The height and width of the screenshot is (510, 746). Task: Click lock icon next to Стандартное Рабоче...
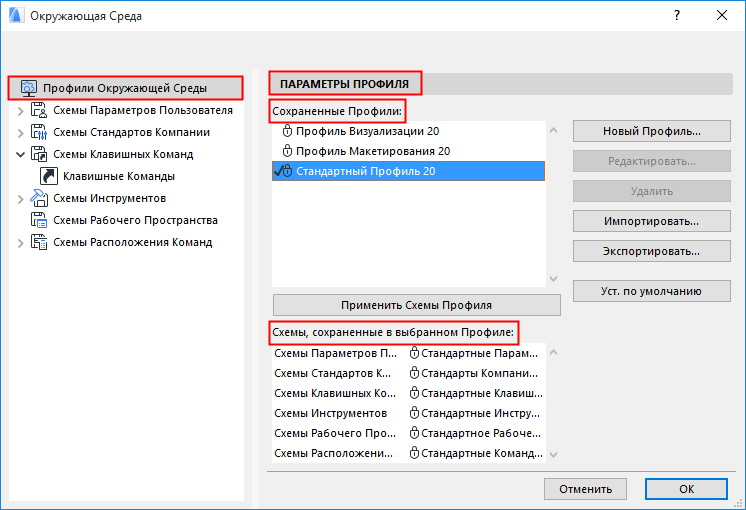(x=414, y=433)
